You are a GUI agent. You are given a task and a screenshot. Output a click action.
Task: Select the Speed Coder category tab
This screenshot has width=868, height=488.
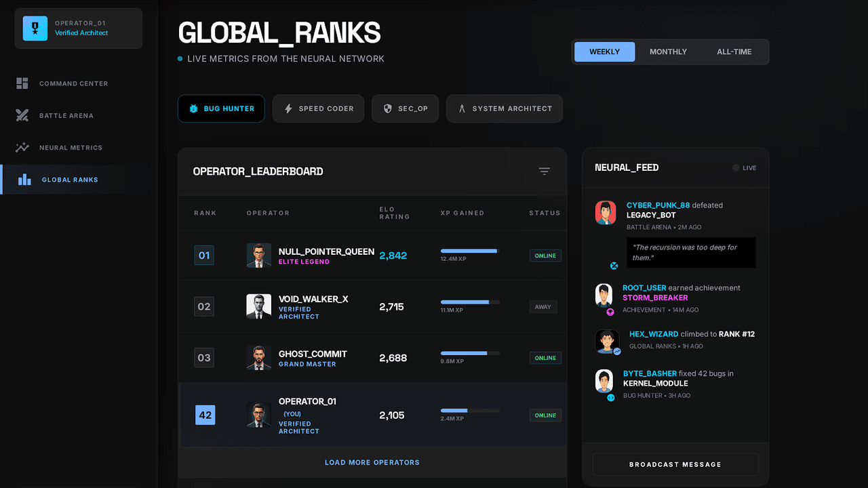click(318, 108)
